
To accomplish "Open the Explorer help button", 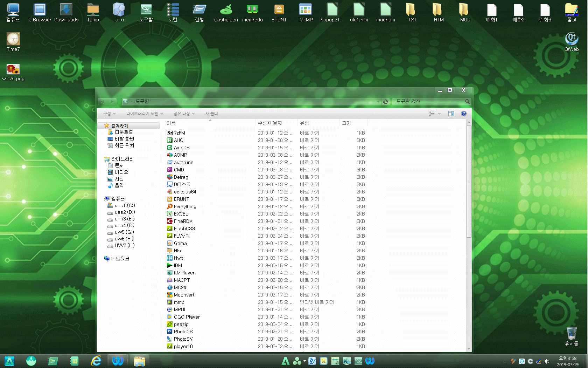I will pyautogui.click(x=463, y=114).
